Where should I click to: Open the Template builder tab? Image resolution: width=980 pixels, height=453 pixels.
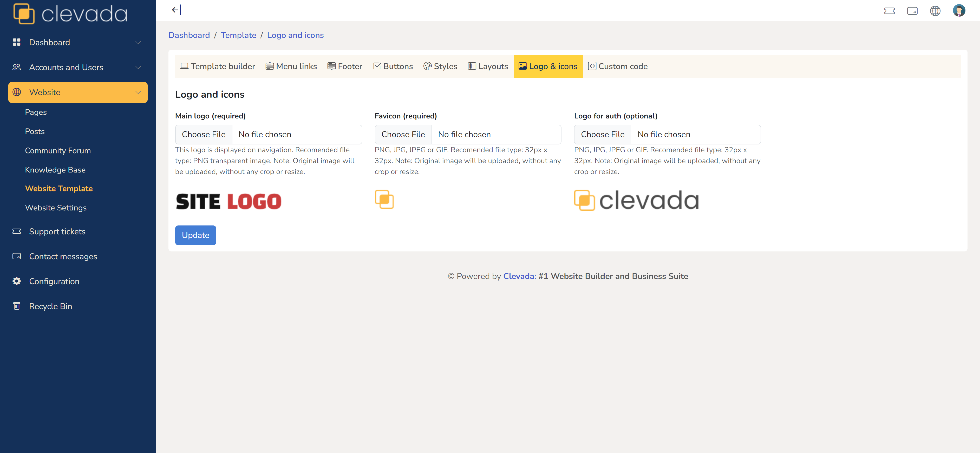(x=218, y=66)
